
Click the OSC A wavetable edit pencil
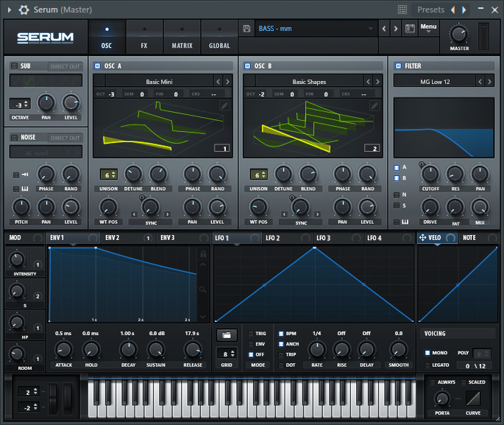(224, 105)
